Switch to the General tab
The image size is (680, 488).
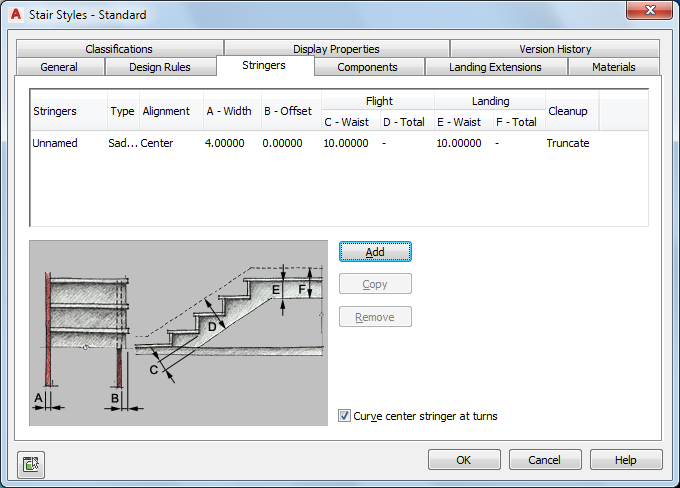[x=59, y=67]
